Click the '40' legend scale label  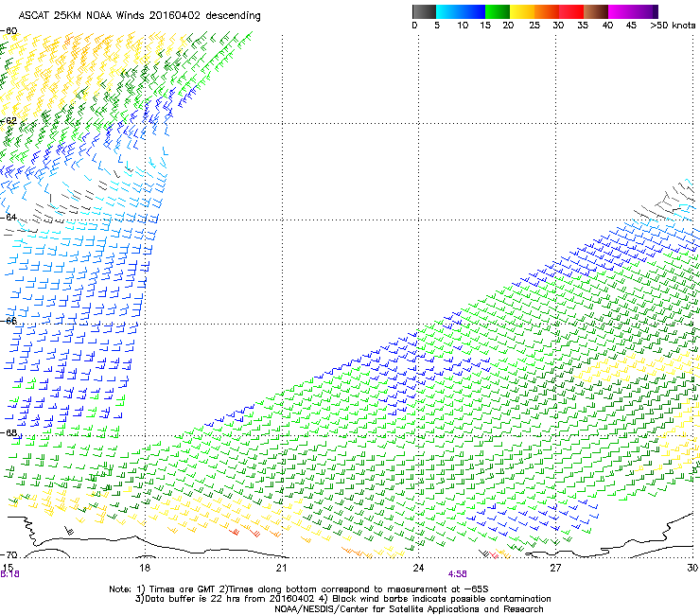(607, 26)
